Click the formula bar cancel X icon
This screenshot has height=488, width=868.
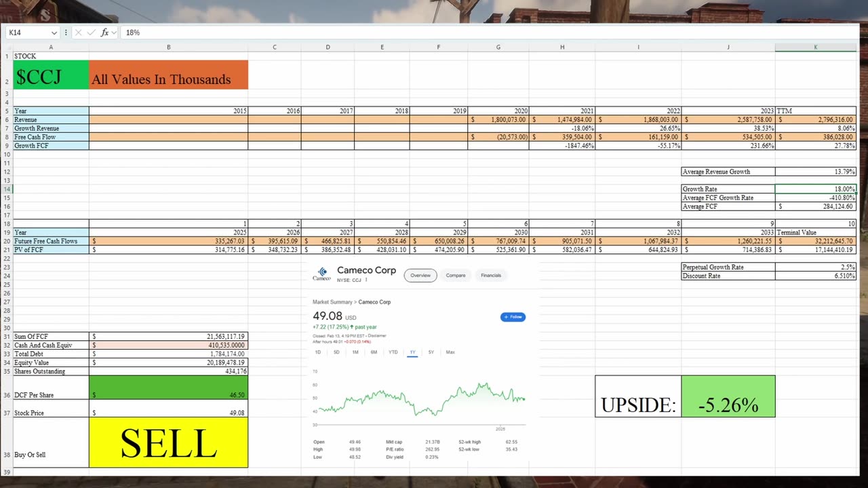(79, 33)
